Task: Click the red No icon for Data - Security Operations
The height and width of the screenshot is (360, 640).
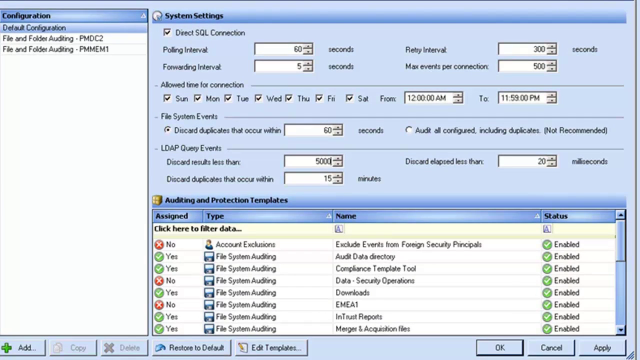Action: 159,281
